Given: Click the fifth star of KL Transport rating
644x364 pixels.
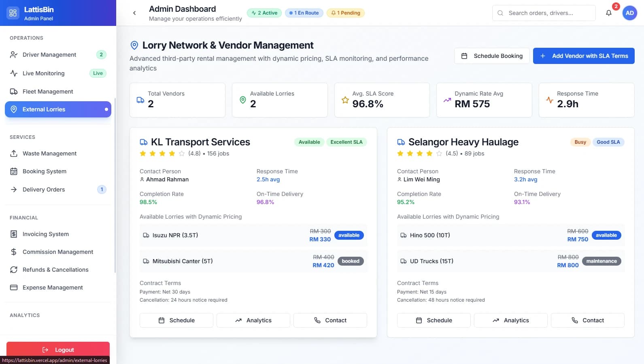Looking at the screenshot, I should point(182,153).
